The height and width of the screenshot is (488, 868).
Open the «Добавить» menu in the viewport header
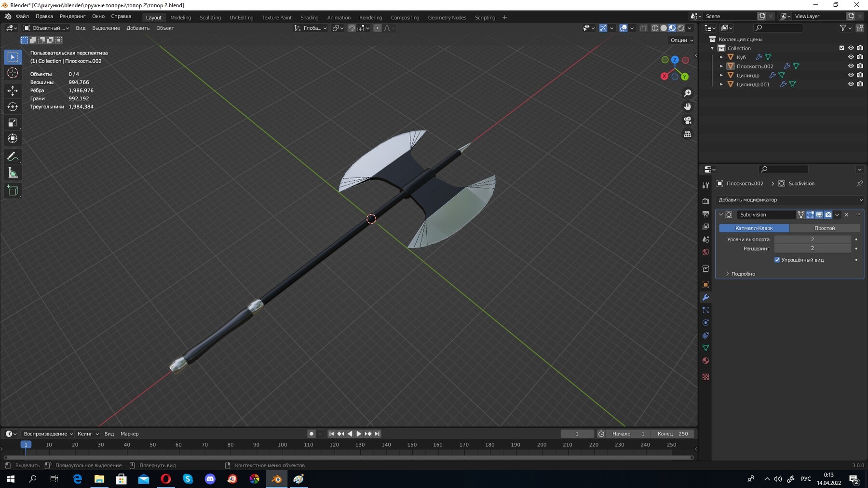tap(137, 28)
